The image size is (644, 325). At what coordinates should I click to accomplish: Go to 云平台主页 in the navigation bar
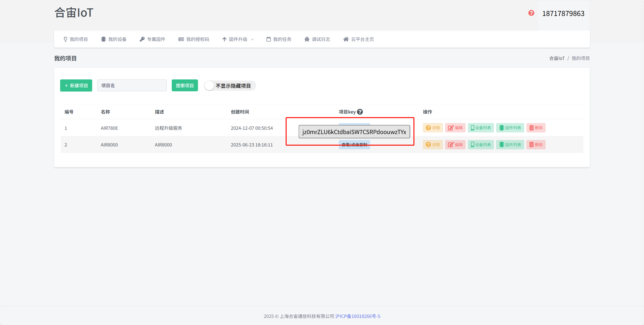(x=359, y=39)
